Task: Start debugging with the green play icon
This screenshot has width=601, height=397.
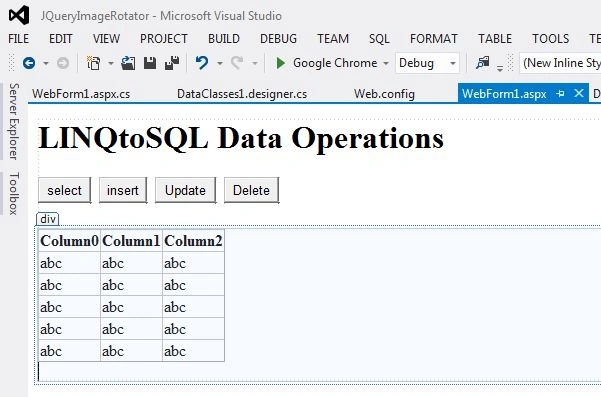Action: point(281,63)
